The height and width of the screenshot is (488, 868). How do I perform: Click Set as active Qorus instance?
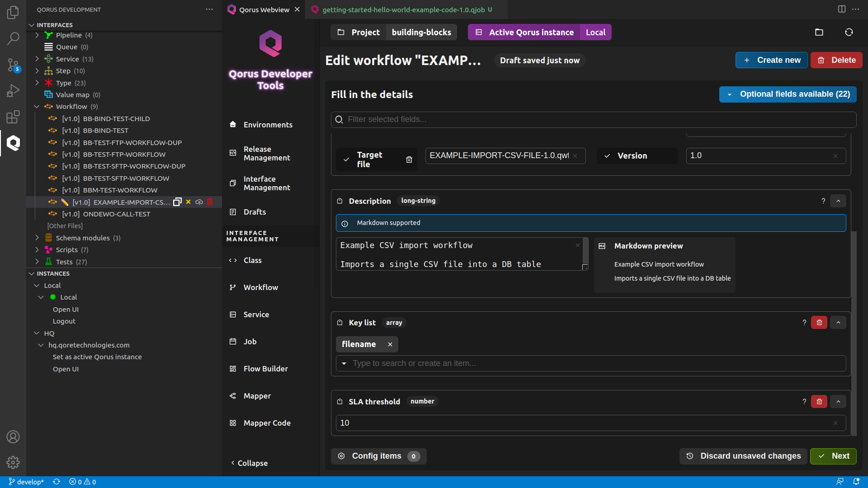tap(97, 357)
